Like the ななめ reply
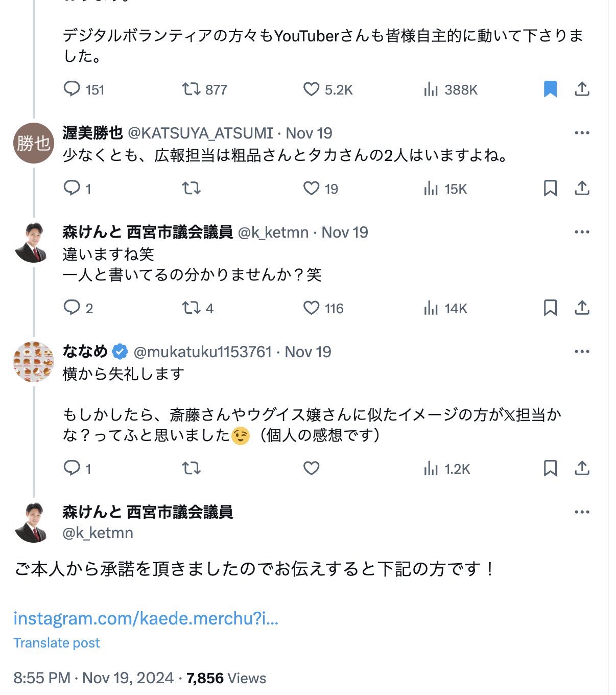Viewport: 616px width, 695px height. point(311,468)
